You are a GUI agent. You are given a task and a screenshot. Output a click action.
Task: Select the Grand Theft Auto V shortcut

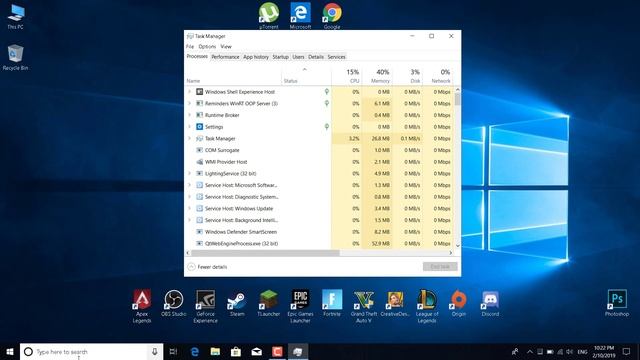(x=364, y=306)
